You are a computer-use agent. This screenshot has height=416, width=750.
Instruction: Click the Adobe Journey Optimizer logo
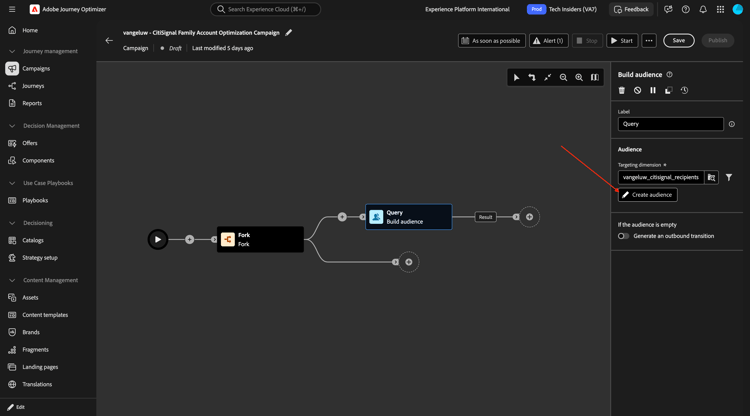click(x=34, y=9)
